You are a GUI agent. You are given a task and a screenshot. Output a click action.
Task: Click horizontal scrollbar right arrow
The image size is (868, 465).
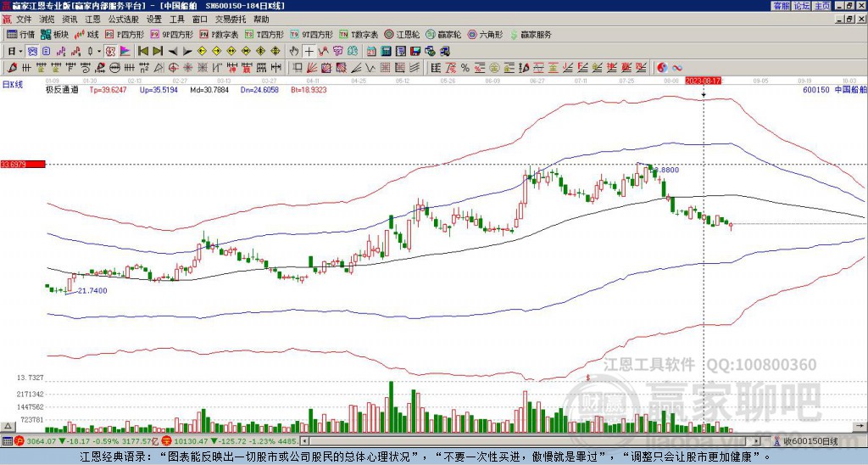(x=757, y=441)
